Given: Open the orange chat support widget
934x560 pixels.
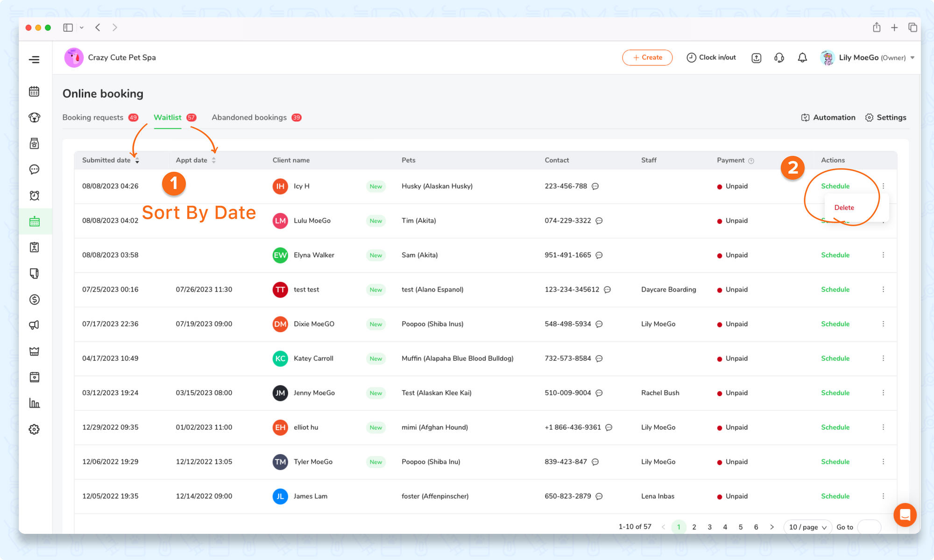Looking at the screenshot, I should click(x=905, y=515).
